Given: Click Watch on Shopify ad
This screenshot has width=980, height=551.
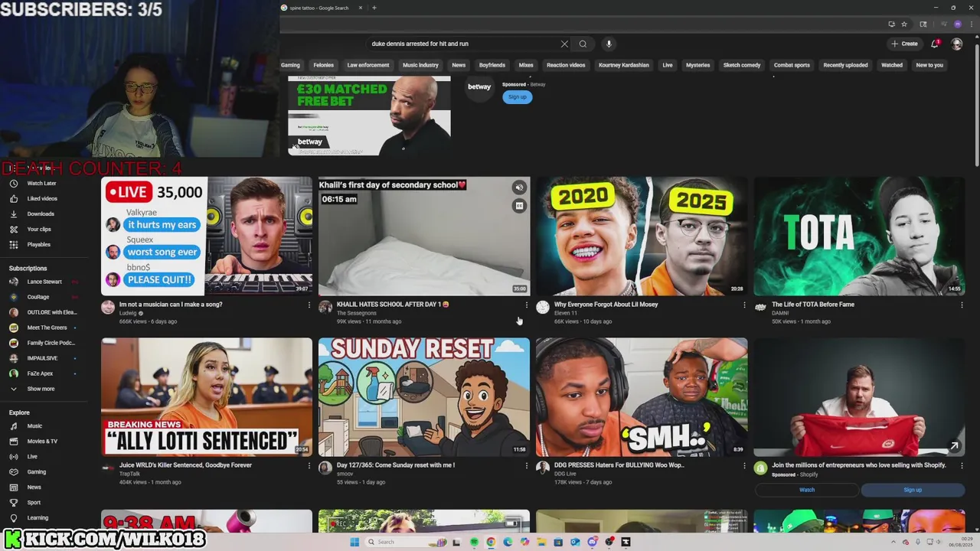Looking at the screenshot, I should click(807, 490).
